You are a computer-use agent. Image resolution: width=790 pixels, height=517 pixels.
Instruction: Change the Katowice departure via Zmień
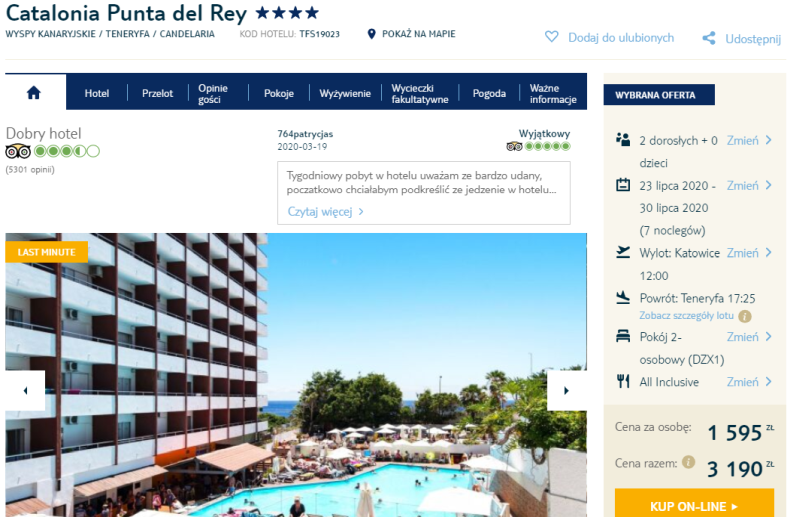point(749,253)
